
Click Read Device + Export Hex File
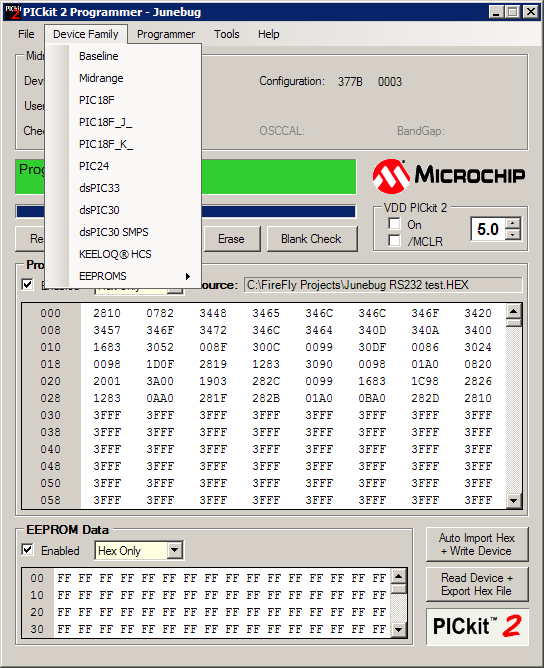coord(477,584)
